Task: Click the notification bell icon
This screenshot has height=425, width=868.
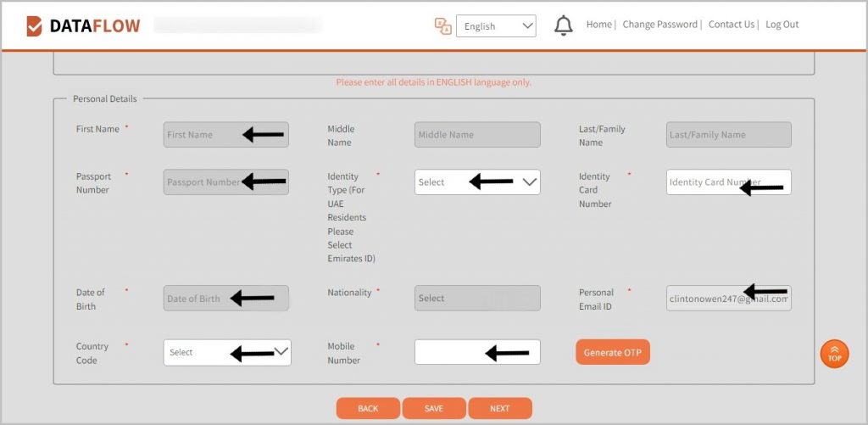Action: pos(564,25)
